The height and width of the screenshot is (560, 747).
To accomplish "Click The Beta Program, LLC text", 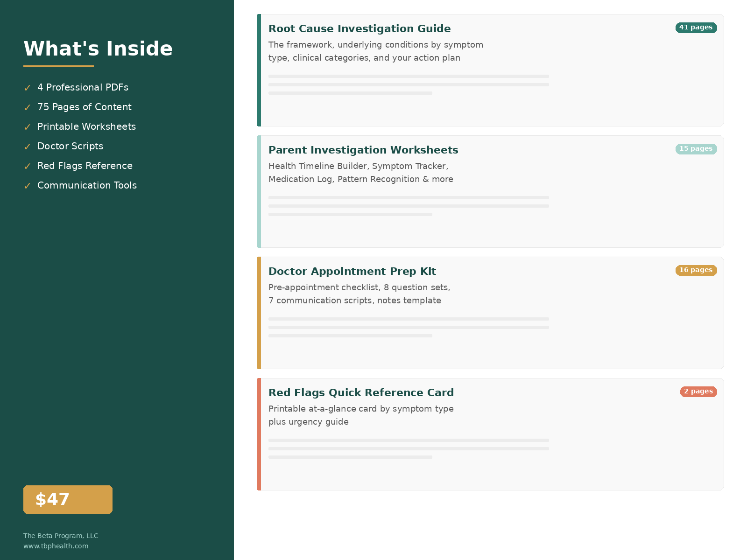I will [61, 535].
